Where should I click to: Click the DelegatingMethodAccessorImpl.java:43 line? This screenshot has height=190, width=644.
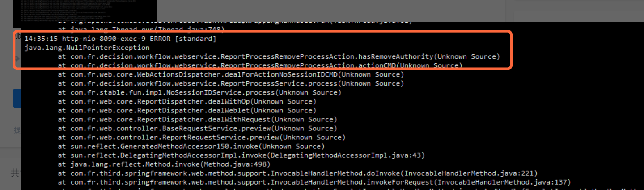[241, 155]
